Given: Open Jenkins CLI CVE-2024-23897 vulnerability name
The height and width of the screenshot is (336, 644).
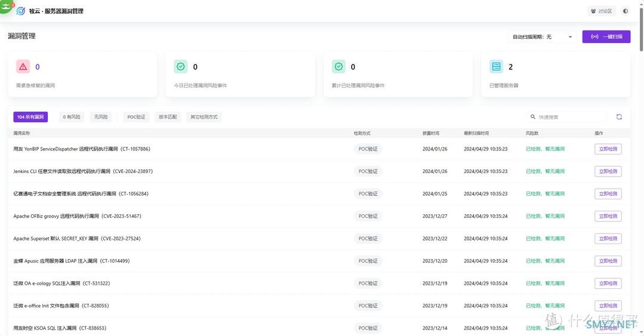Looking at the screenshot, I should point(83,171).
